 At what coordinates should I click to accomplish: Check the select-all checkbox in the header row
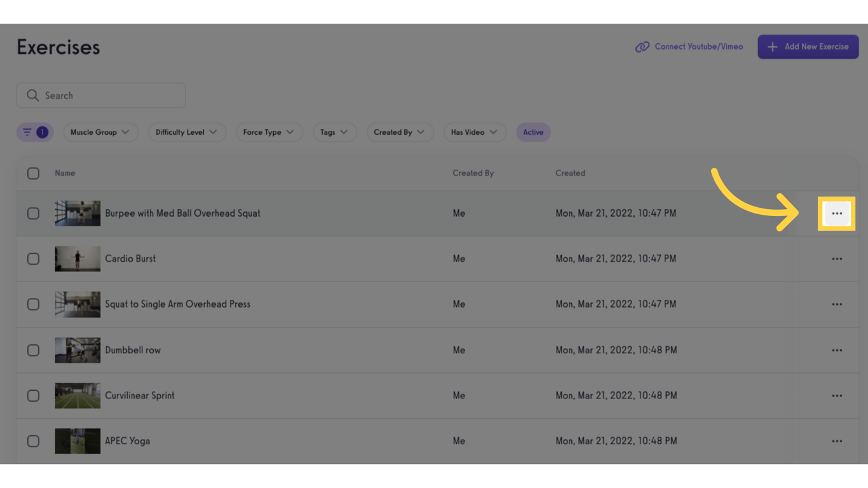[x=33, y=173]
